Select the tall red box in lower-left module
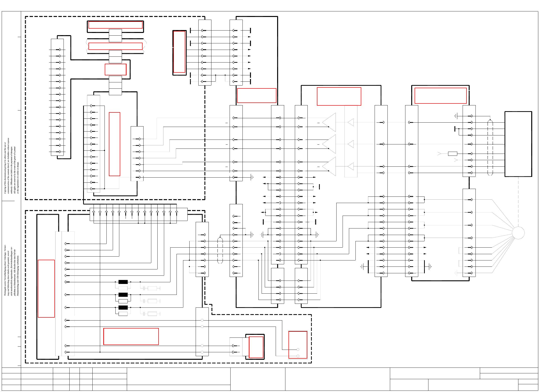539x392 pixels. pyautogui.click(x=46, y=288)
